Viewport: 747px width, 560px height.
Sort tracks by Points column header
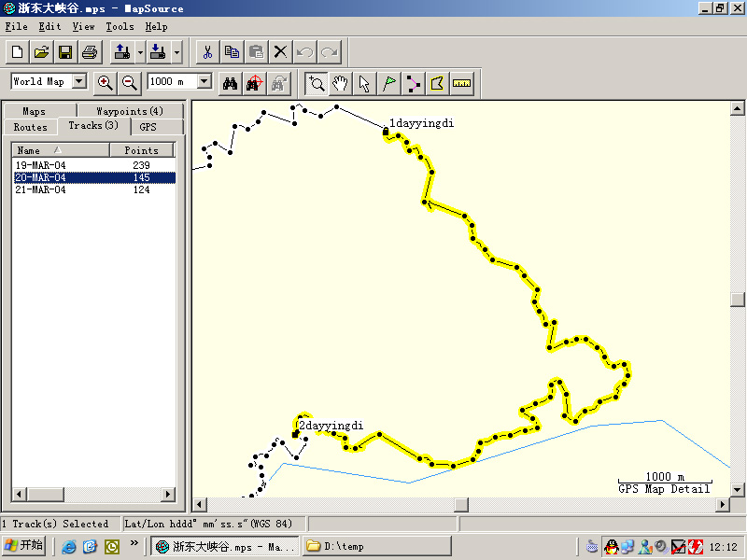tap(142, 150)
